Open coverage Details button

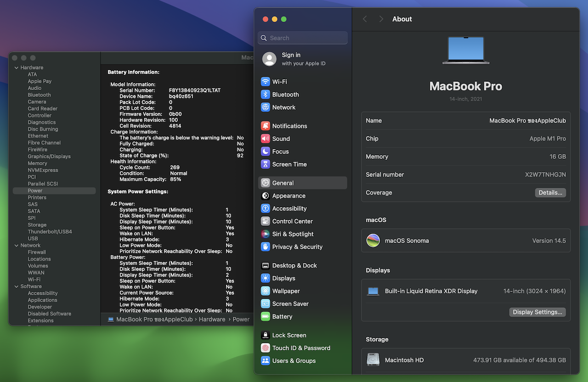click(550, 193)
